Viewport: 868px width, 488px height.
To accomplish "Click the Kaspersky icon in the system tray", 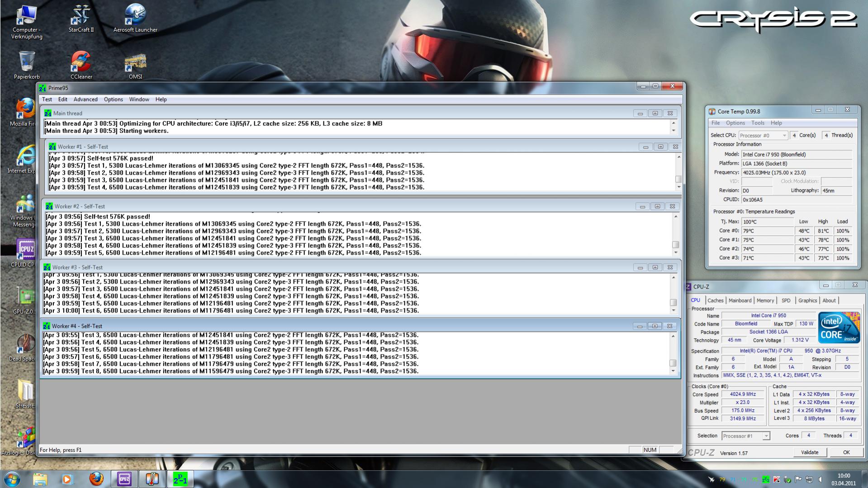I will pyautogui.click(x=777, y=479).
